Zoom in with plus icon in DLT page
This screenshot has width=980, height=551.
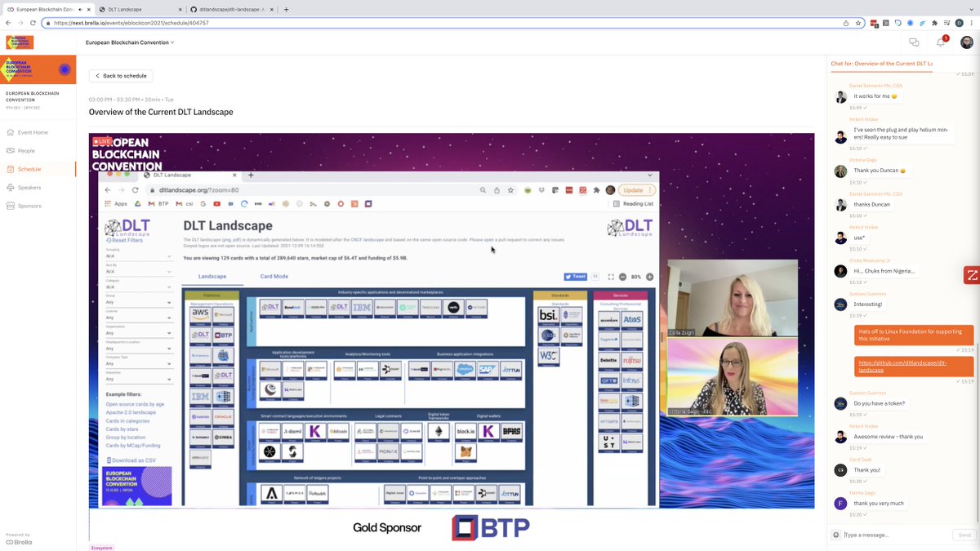point(650,276)
